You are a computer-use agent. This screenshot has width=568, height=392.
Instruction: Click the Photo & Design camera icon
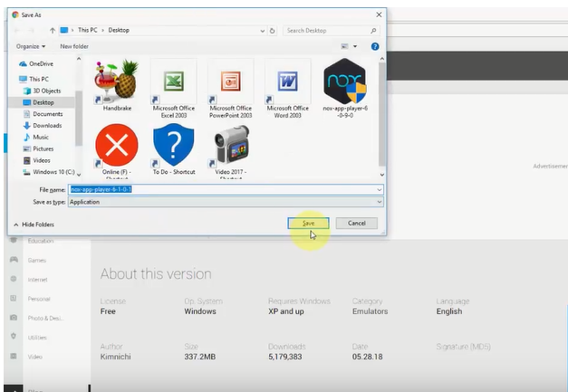coord(14,318)
